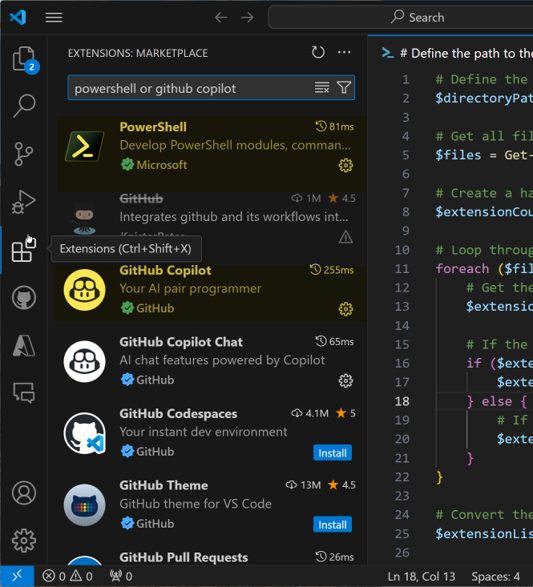Click the $files variable on line 5
Image resolution: width=533 pixels, height=587 pixels.
pos(458,155)
